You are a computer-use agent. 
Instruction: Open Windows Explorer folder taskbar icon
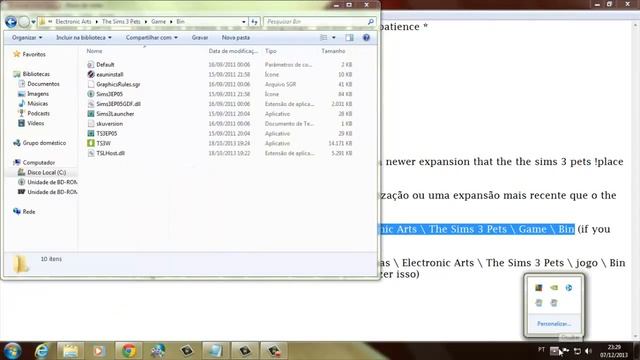(70, 351)
